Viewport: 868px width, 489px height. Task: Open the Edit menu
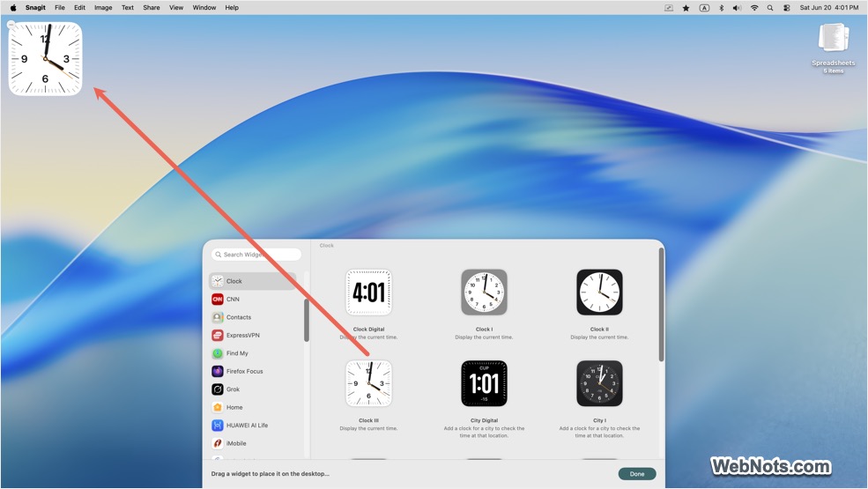coord(79,8)
